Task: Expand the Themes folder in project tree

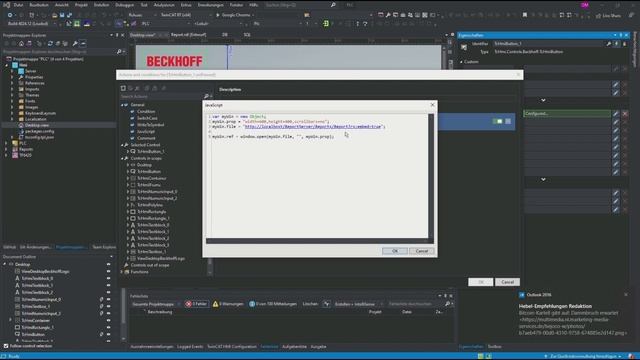Action: click(12, 95)
